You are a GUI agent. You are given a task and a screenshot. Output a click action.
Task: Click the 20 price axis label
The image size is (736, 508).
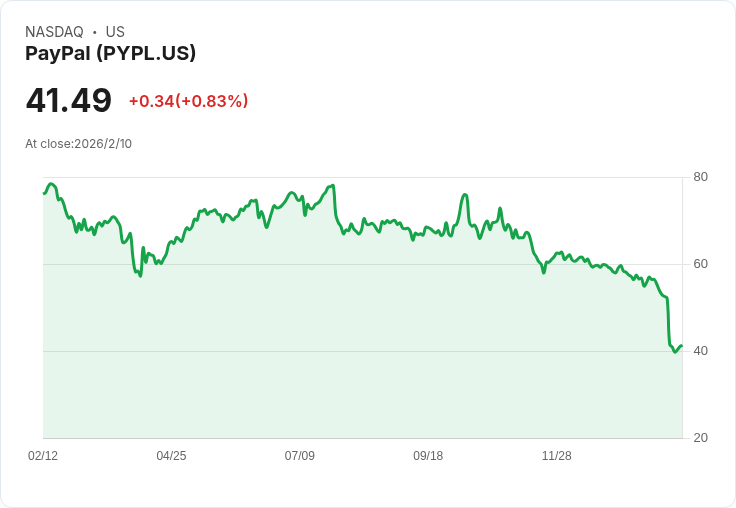[x=700, y=438]
